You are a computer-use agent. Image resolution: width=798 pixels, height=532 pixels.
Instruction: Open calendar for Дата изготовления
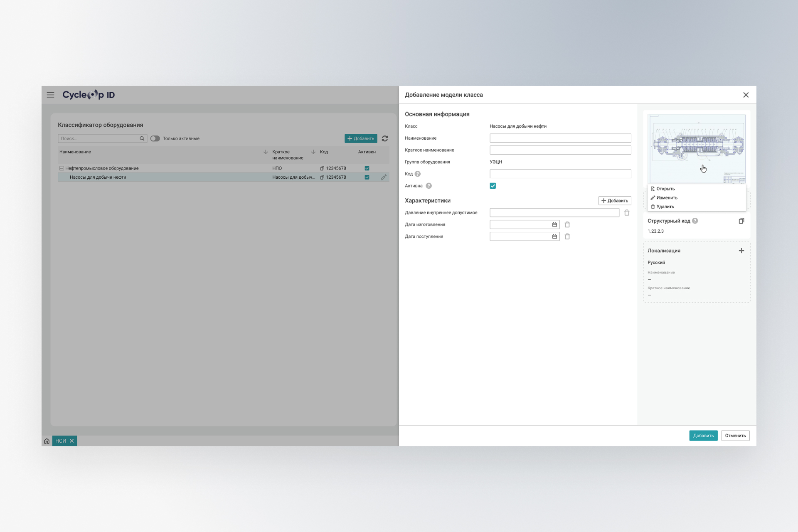click(x=554, y=224)
